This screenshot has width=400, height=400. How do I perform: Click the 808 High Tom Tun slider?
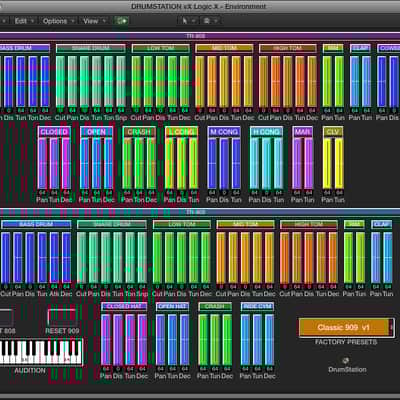click(300, 81)
